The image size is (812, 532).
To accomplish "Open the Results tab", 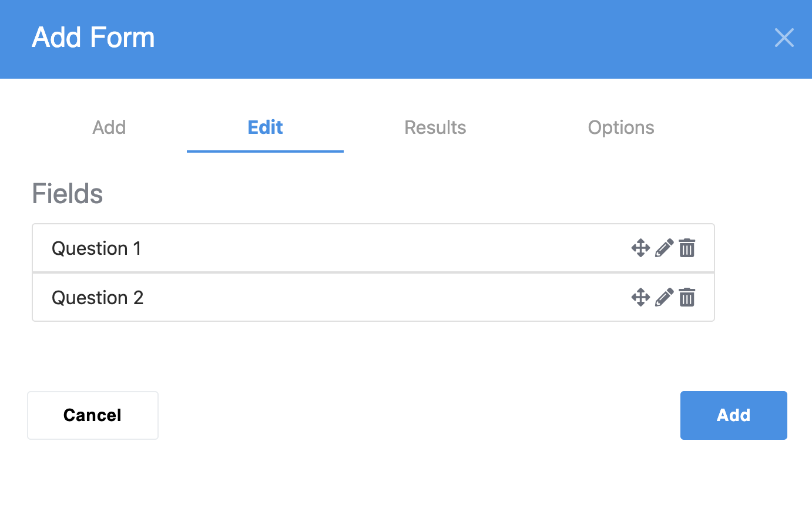I will point(435,127).
